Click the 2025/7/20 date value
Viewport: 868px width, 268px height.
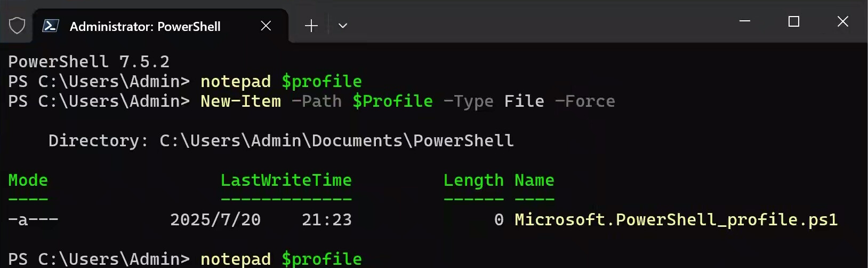coord(215,220)
